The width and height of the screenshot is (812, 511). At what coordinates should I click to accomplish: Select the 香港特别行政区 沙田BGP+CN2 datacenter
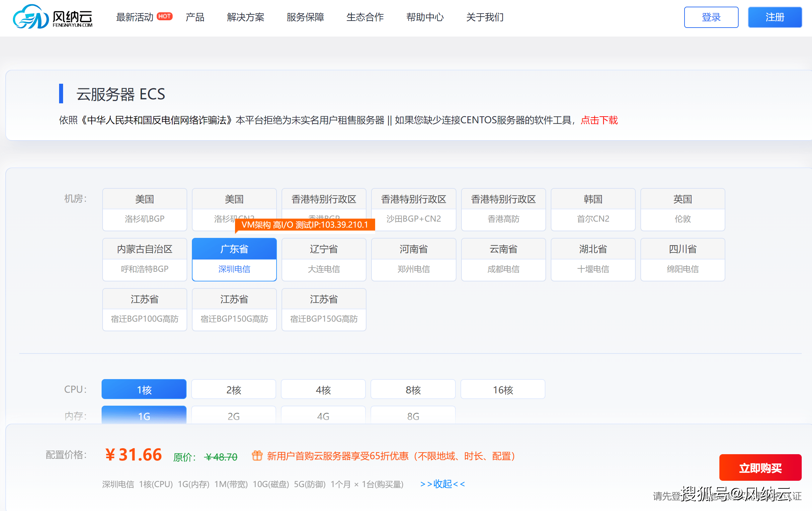[x=414, y=210]
